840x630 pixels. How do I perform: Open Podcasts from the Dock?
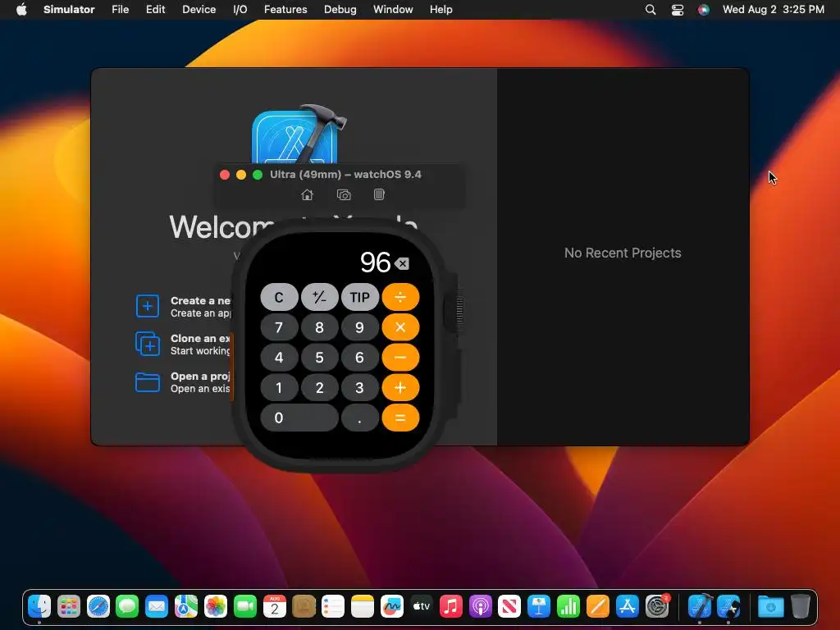[x=481, y=606]
